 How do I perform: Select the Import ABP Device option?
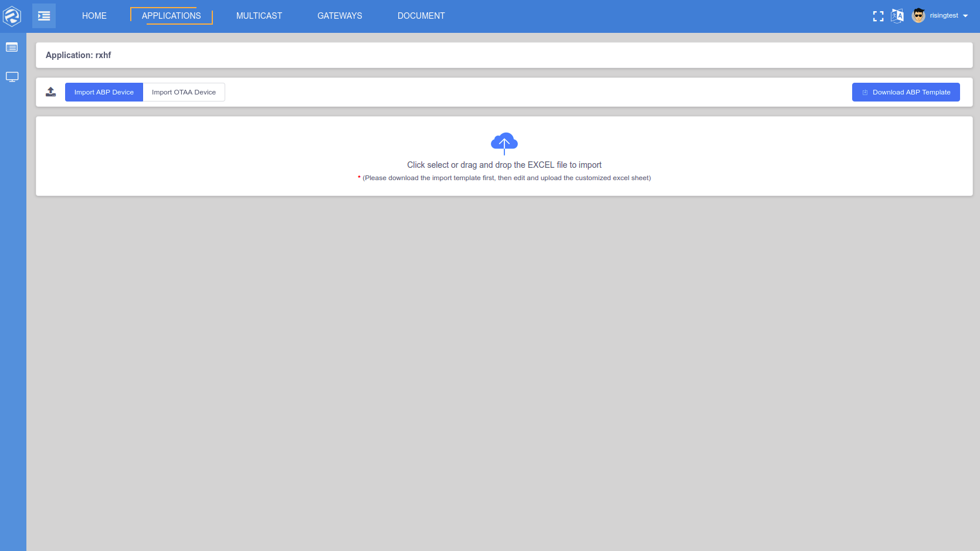(104, 92)
